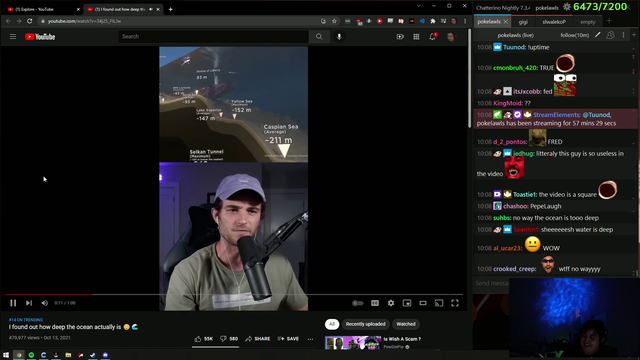Save video to a playlist

288,339
